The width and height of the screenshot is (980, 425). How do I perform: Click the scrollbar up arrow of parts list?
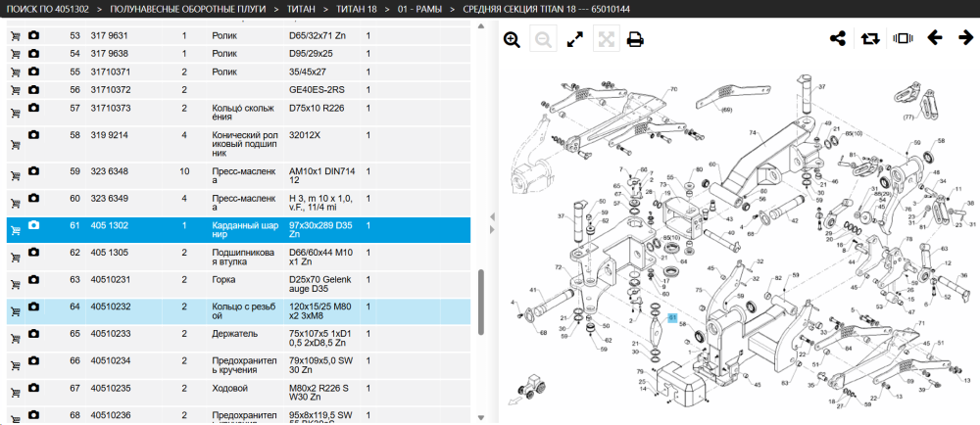coord(480,26)
